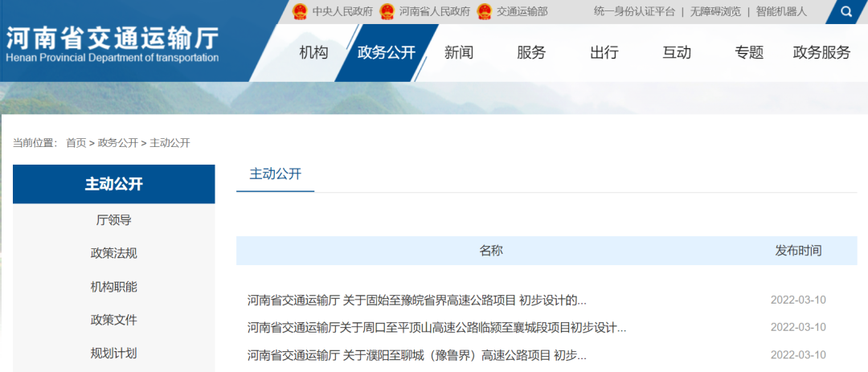Click the 河南省交通运输厅 site logo
The height and width of the screenshot is (372, 868).
tap(112, 45)
